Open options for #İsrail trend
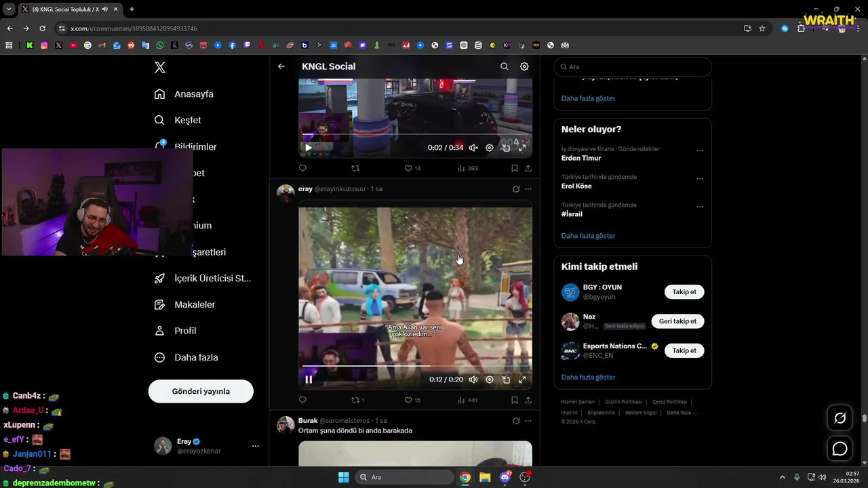 pos(700,207)
